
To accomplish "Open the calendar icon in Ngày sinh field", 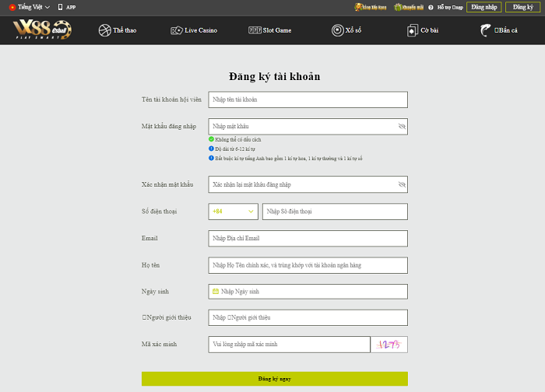I will (x=216, y=292).
